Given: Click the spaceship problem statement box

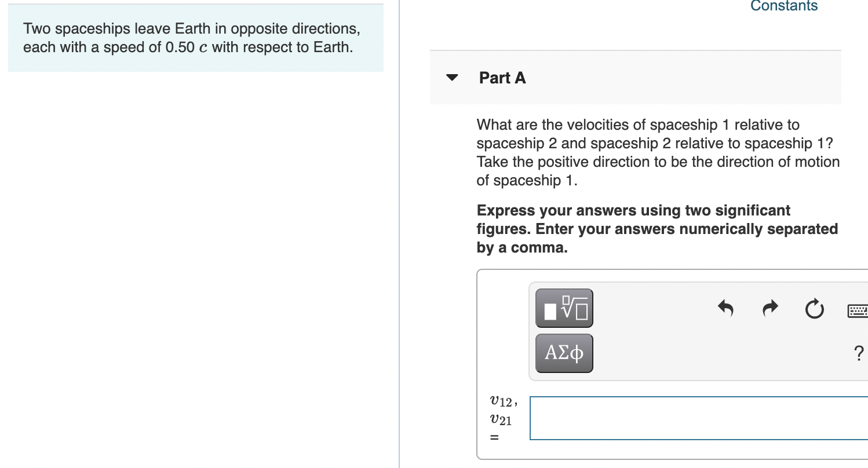Looking at the screenshot, I should point(195,38).
